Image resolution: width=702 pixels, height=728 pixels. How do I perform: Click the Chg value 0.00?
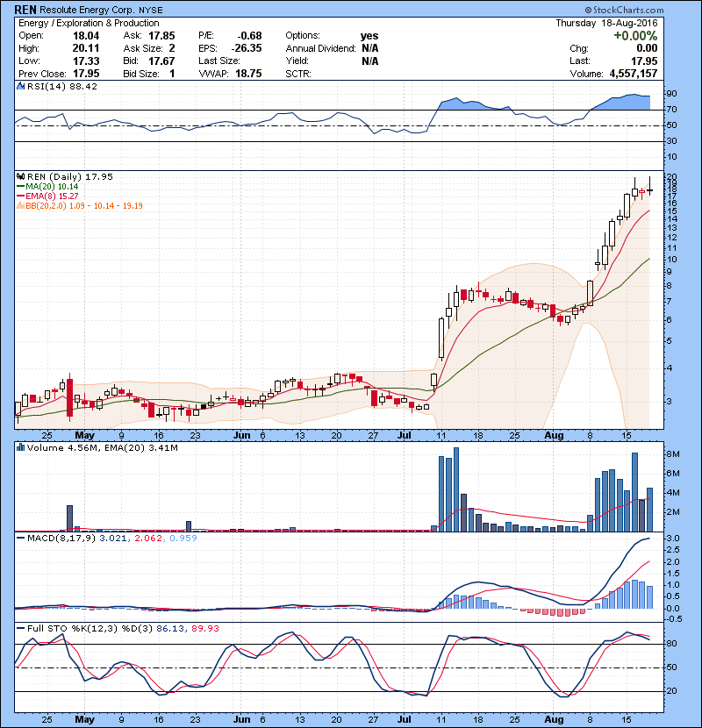(x=648, y=48)
